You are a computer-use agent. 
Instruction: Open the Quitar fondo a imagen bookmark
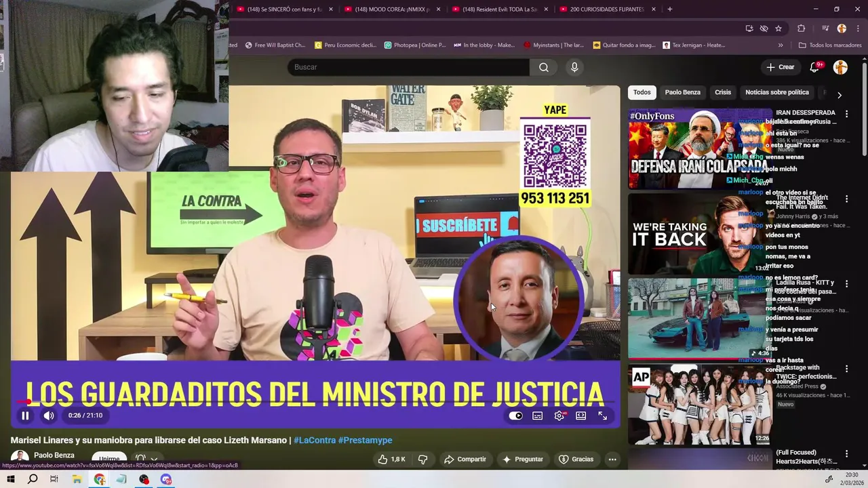[x=625, y=45]
